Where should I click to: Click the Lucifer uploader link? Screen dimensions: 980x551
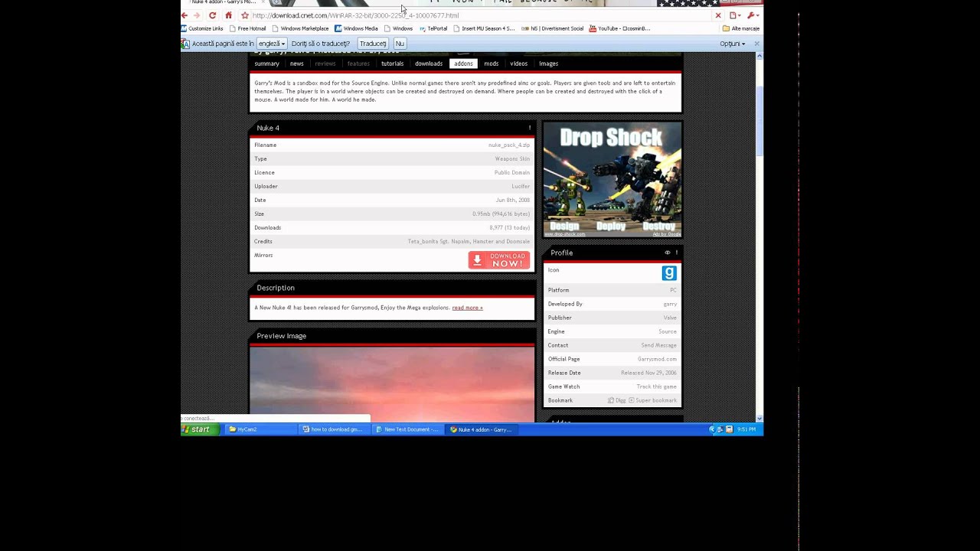click(x=521, y=186)
